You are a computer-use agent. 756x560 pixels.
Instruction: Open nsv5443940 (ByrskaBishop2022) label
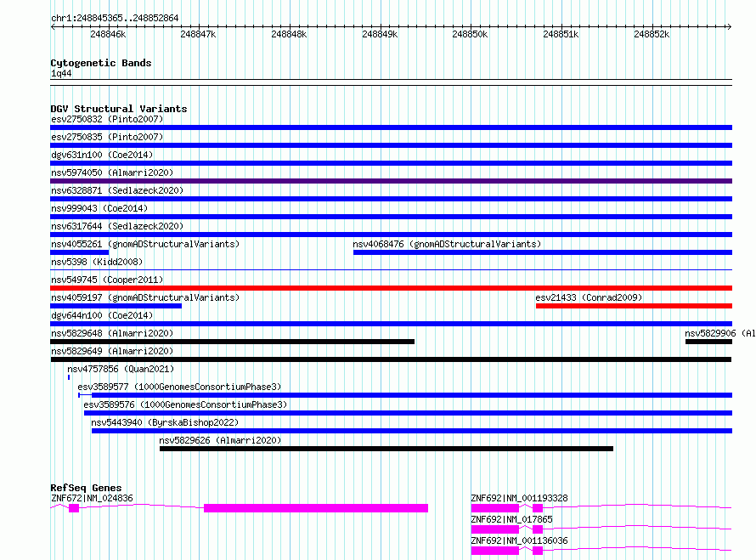[x=165, y=422]
